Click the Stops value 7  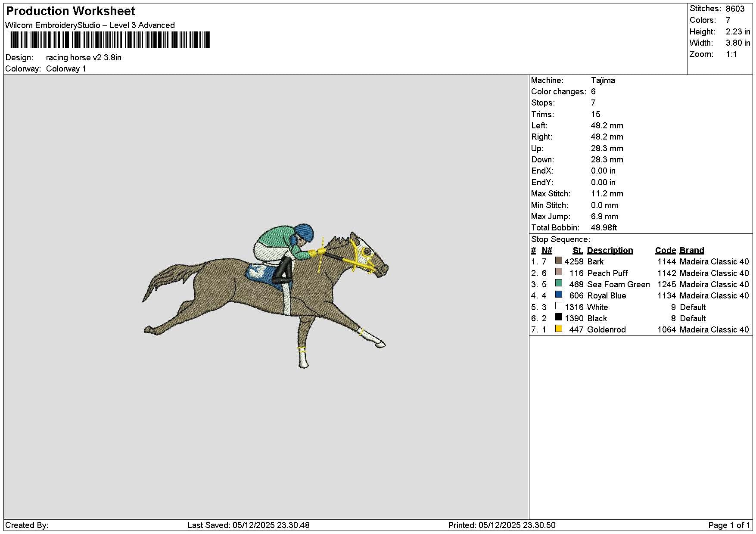[x=593, y=102]
